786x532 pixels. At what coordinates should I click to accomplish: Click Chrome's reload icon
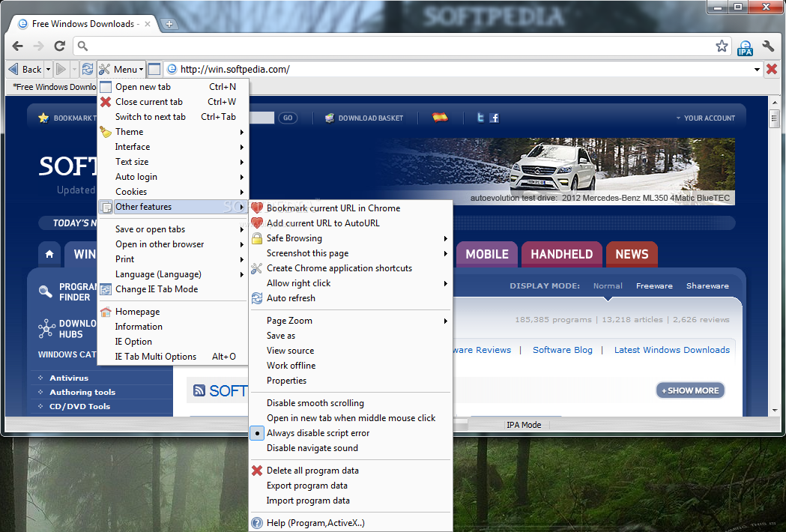tap(60, 46)
